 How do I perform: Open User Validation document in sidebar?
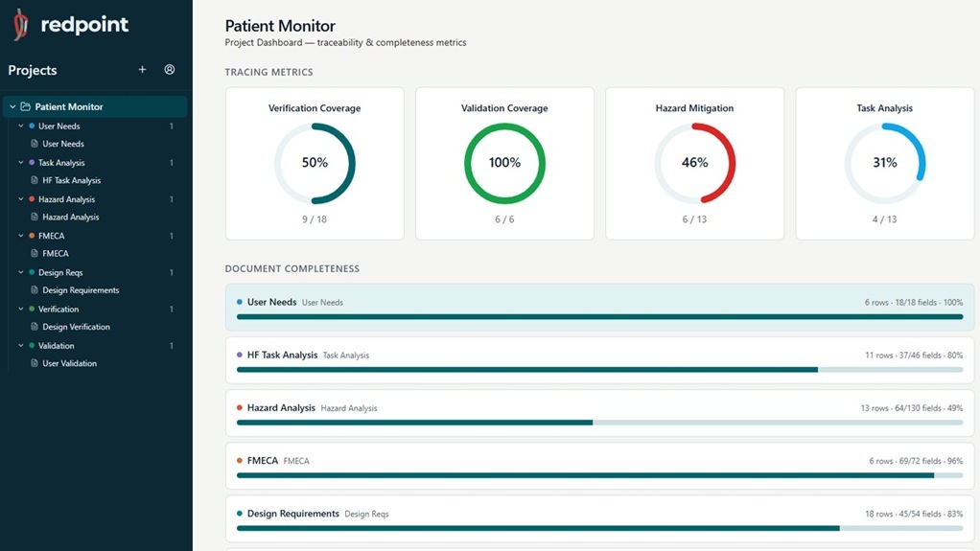pos(69,363)
